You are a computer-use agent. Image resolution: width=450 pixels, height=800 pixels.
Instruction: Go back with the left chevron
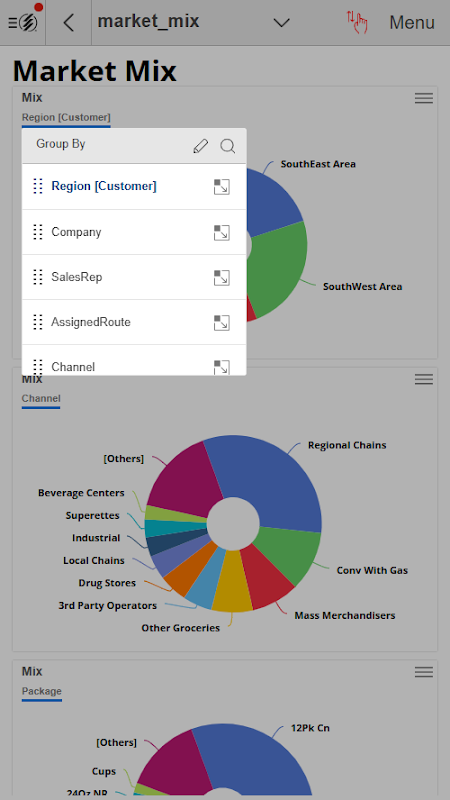[x=68, y=22]
